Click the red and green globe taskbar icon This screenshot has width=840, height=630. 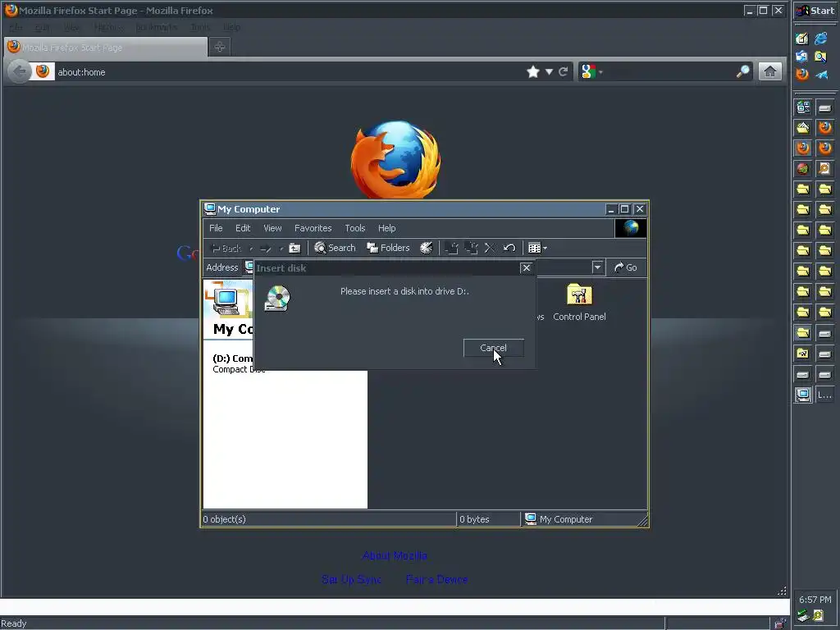(x=803, y=169)
